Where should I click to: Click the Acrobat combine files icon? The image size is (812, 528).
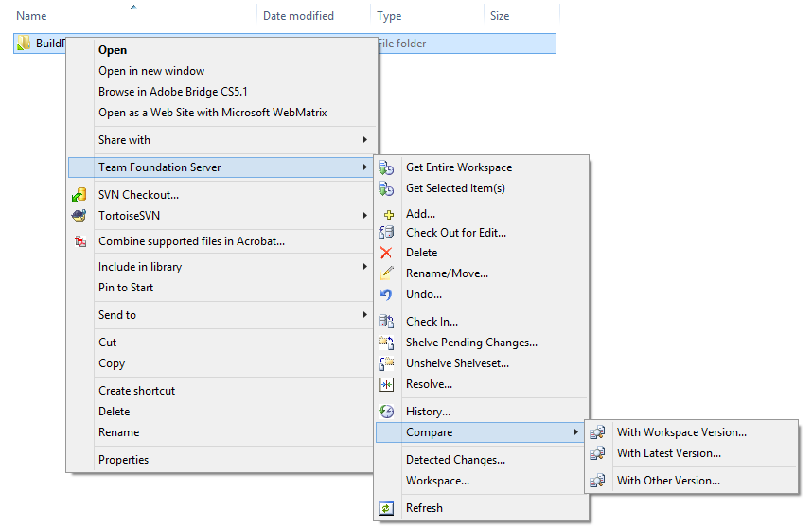pos(80,241)
